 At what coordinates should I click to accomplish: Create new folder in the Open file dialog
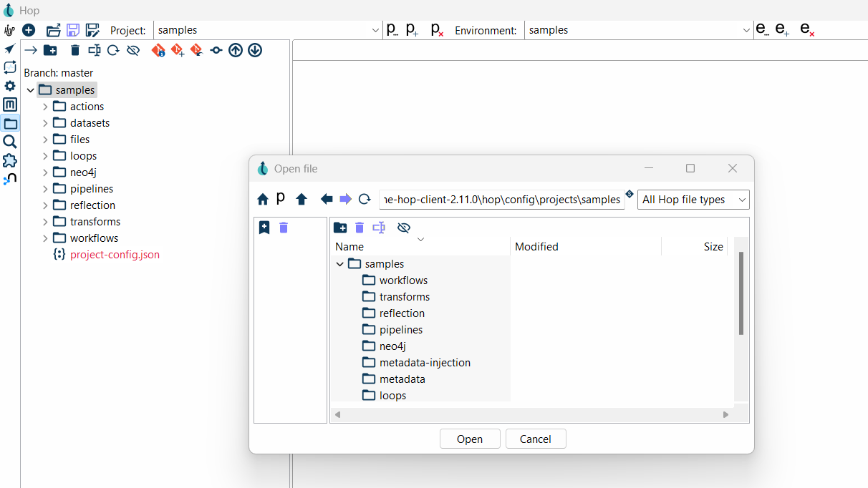[x=340, y=228]
